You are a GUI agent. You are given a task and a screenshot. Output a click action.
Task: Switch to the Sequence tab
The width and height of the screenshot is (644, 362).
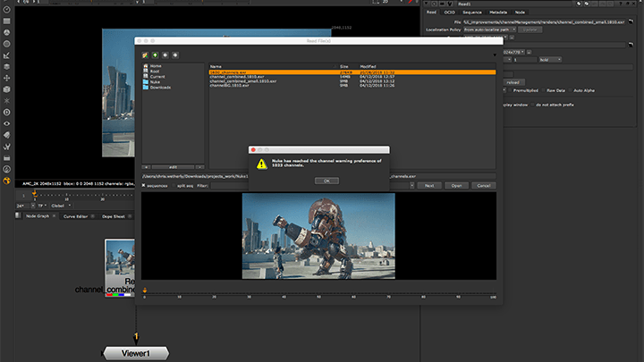(x=472, y=13)
